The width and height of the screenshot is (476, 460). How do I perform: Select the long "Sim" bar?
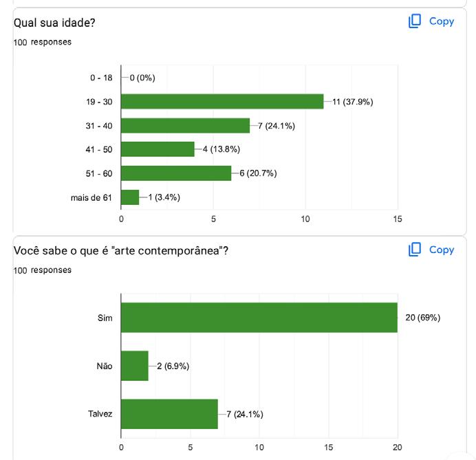259,318
